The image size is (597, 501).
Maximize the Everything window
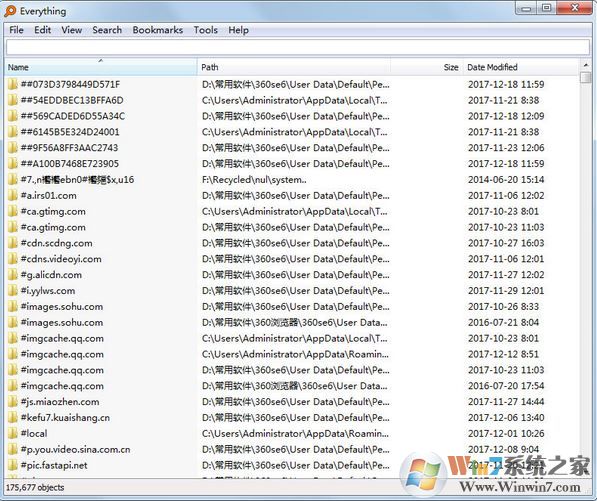[x=546, y=8]
